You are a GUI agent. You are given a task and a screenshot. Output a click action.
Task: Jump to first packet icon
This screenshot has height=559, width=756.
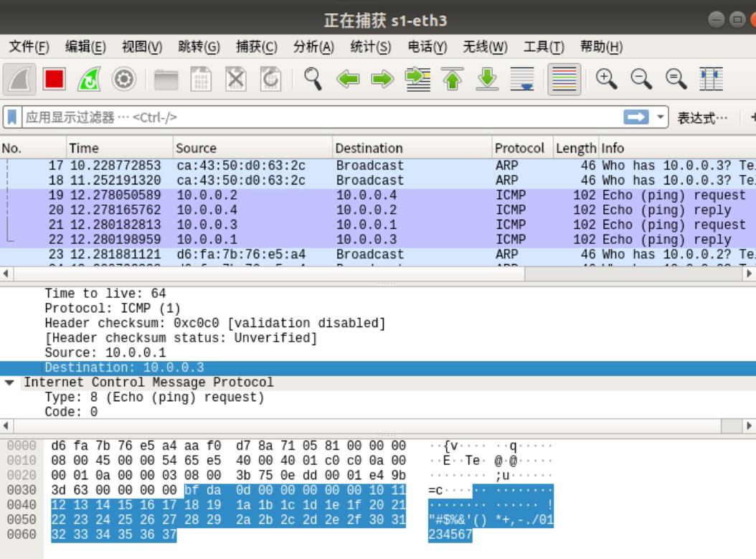point(453,79)
